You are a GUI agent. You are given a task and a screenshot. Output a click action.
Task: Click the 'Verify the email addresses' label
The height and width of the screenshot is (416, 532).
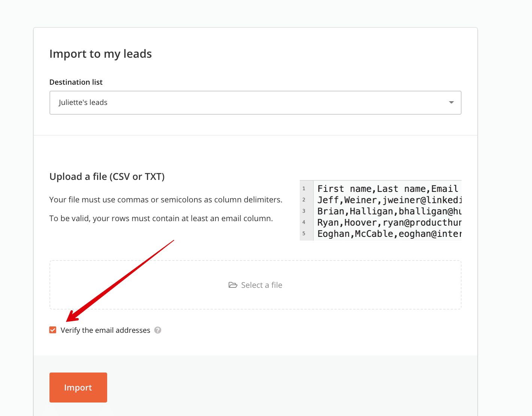105,330
